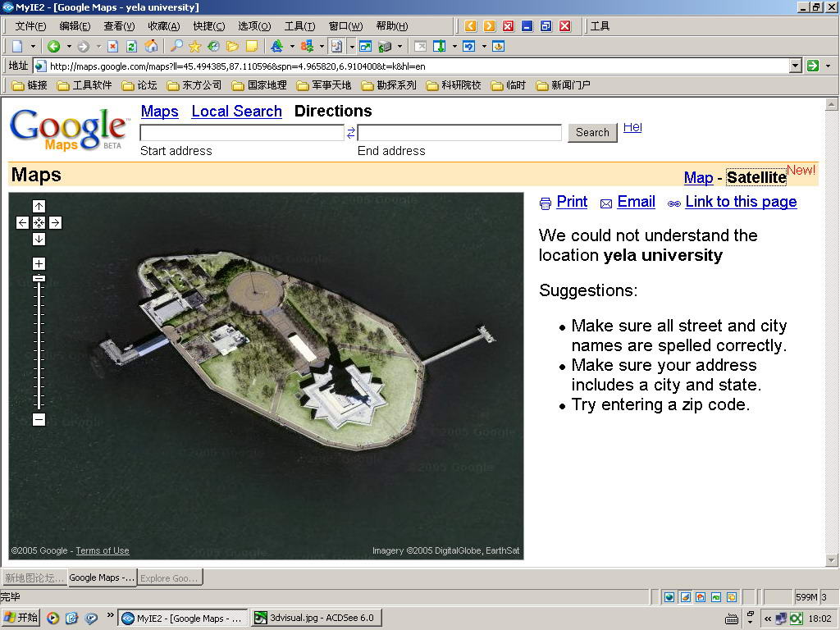Click the green Back arrow button
Viewport: 840px width, 630px height.
click(x=54, y=47)
